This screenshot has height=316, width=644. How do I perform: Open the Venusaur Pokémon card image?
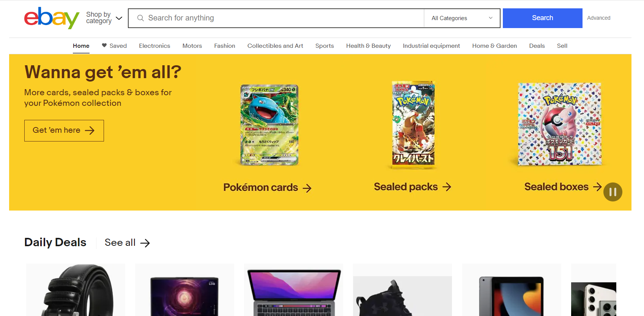click(x=269, y=125)
